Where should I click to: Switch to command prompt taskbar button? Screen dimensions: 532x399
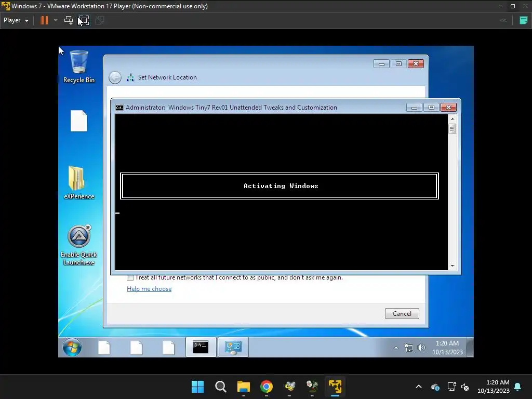pos(201,347)
